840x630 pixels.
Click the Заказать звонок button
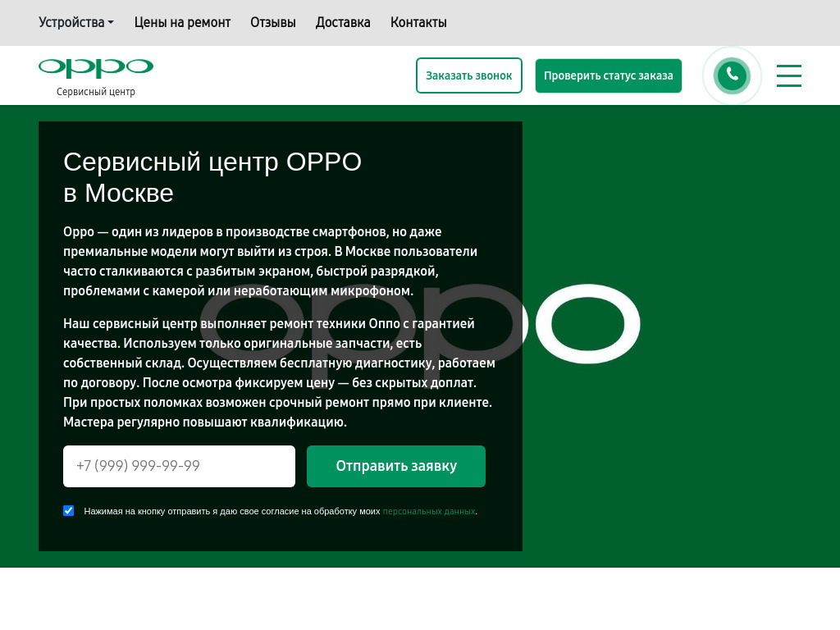point(468,75)
